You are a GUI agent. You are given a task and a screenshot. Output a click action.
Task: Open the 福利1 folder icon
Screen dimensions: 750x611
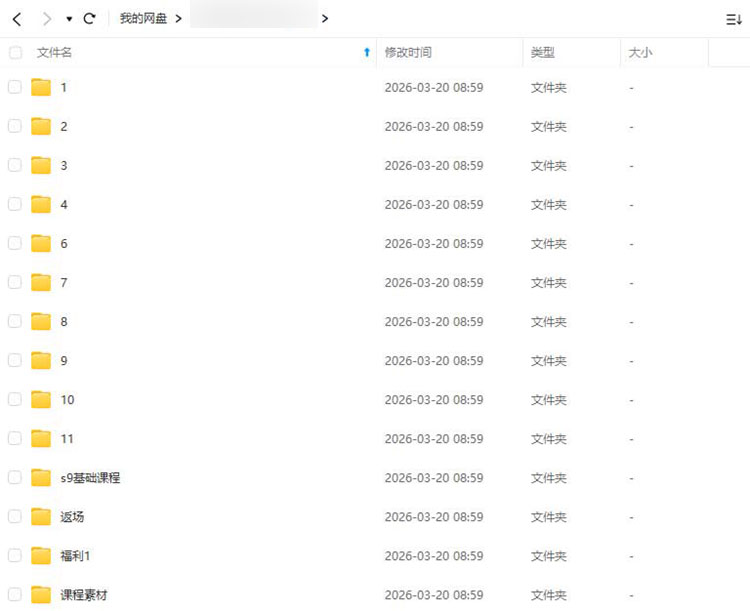[x=41, y=556]
